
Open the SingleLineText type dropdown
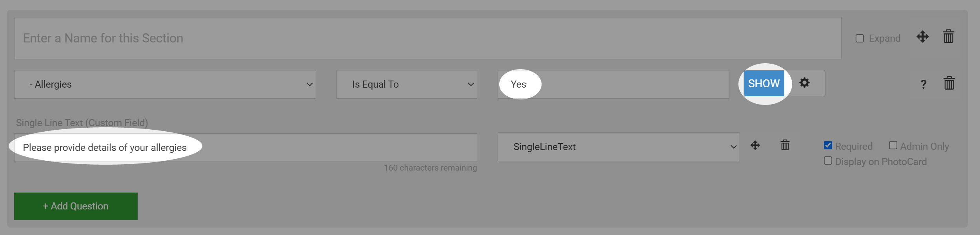(x=618, y=147)
